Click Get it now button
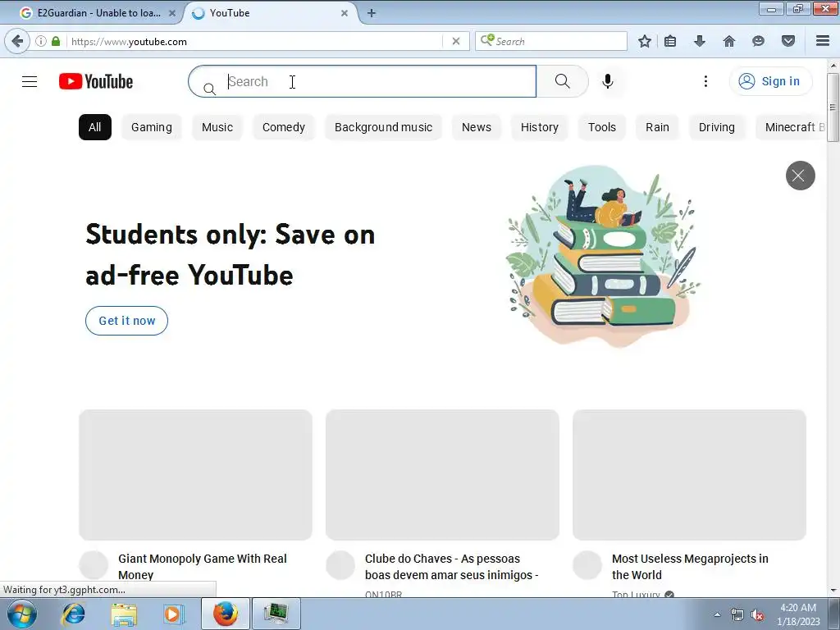The height and width of the screenshot is (630, 840). pyautogui.click(x=126, y=321)
